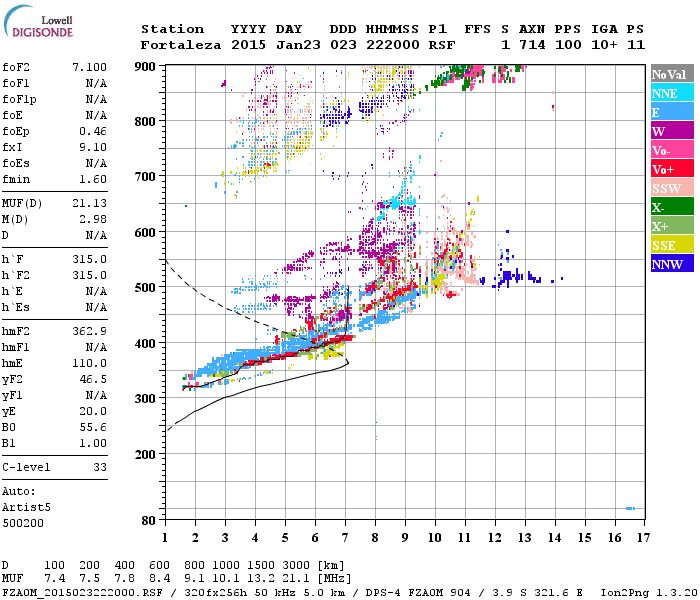This screenshot has height=600, width=700.
Task: Click the FZAOM_2015023222000.RSF file name
Action: coord(82,592)
